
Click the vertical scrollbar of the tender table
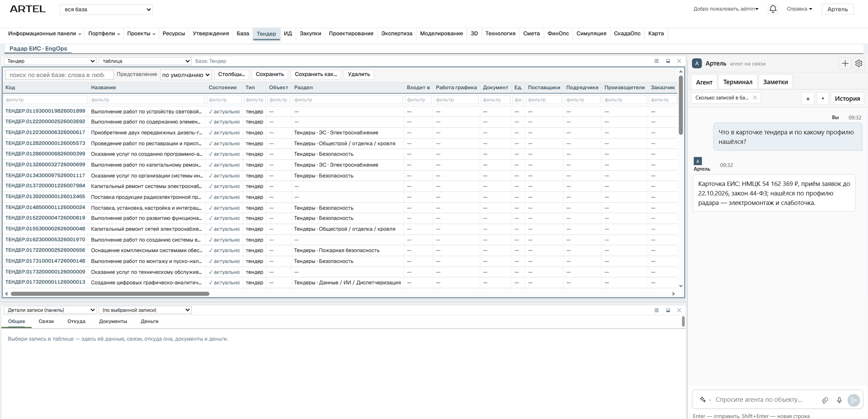[x=680, y=105]
